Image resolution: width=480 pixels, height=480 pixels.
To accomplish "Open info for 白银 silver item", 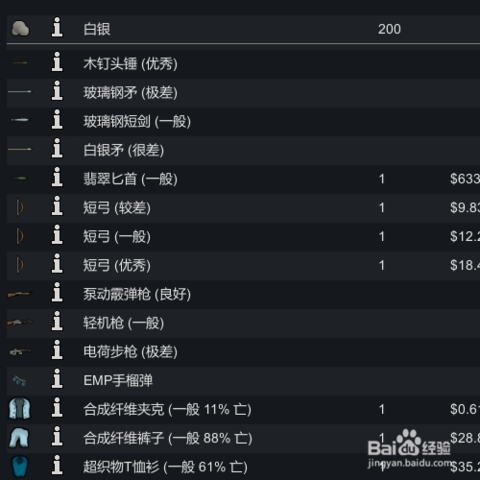I will (57, 27).
